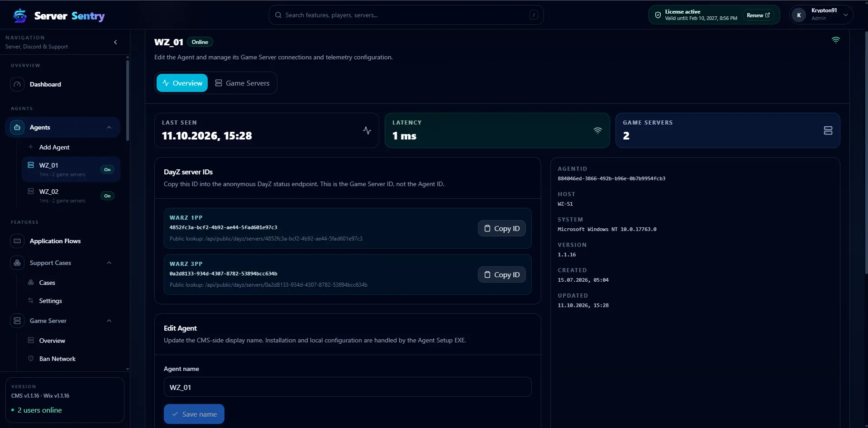Click the Server Sentry robot logo
This screenshot has width=868, height=428.
click(x=20, y=15)
